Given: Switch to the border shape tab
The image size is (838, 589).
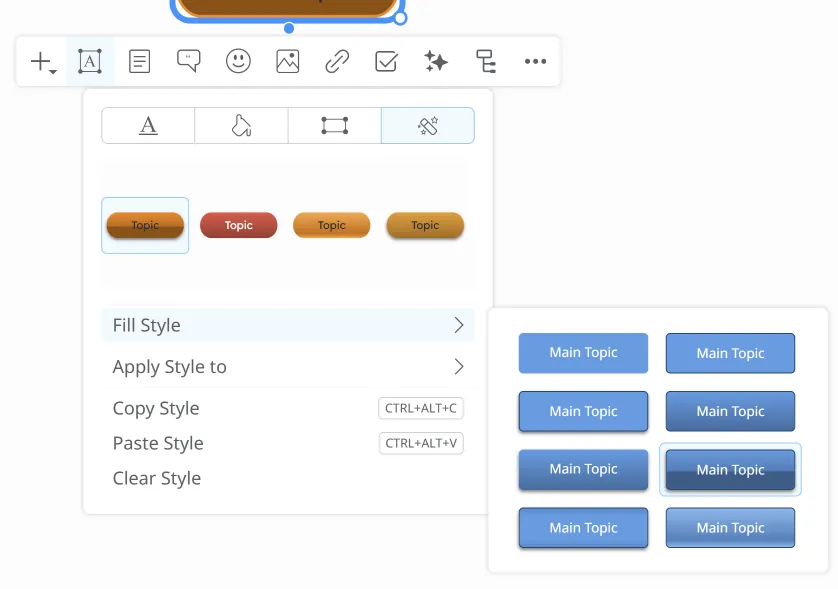Looking at the screenshot, I should tap(334, 126).
